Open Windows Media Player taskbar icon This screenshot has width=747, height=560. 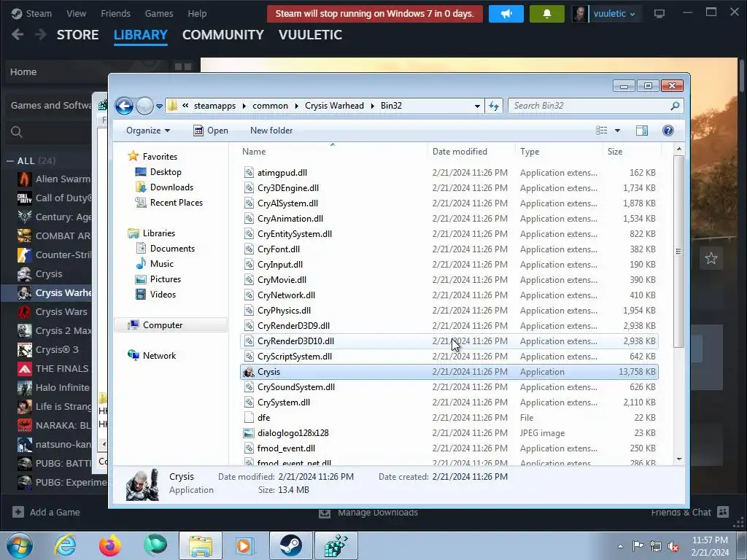click(x=246, y=545)
